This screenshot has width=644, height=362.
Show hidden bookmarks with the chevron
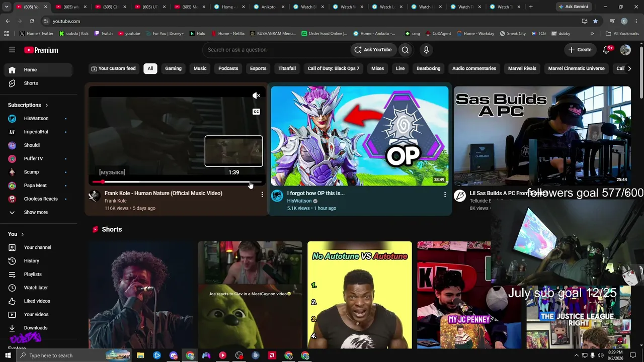[x=592, y=34]
